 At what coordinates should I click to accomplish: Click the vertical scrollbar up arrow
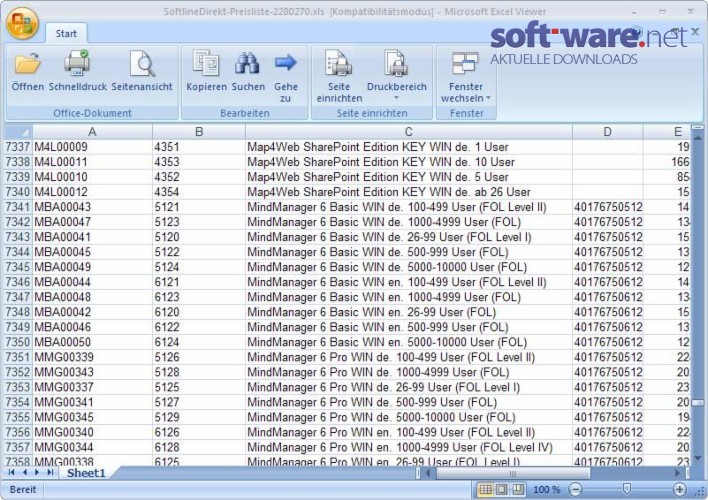click(x=698, y=137)
